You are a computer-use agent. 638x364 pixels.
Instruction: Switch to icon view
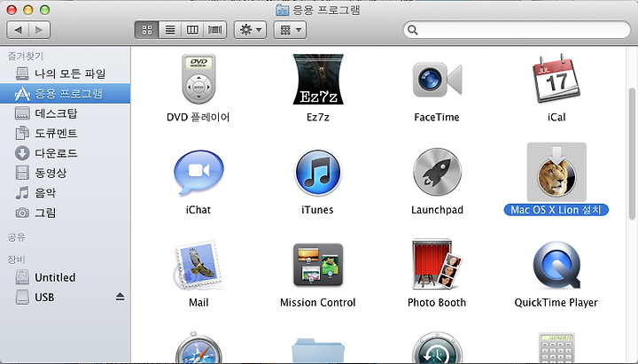click(147, 30)
